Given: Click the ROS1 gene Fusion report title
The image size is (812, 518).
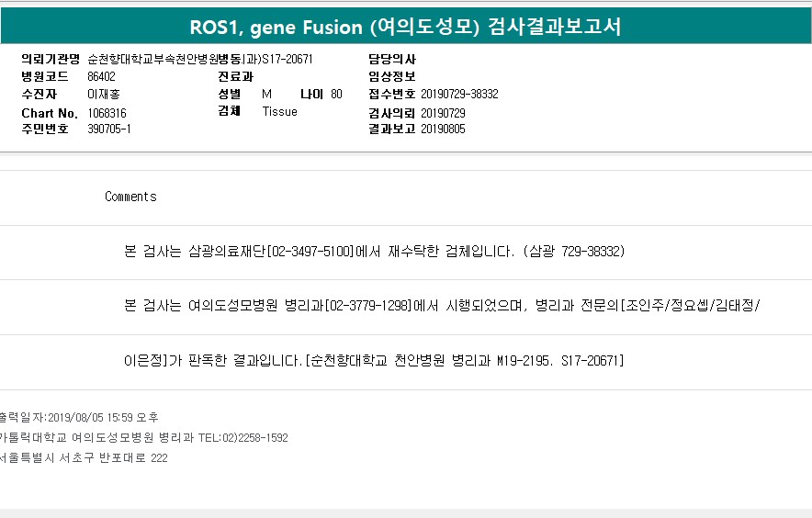Looking at the screenshot, I should pos(405,27).
